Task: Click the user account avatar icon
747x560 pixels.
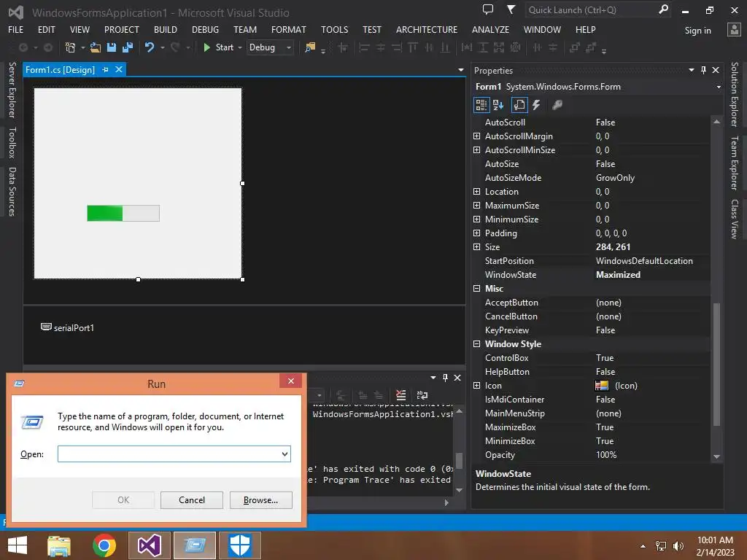Action: (x=734, y=30)
